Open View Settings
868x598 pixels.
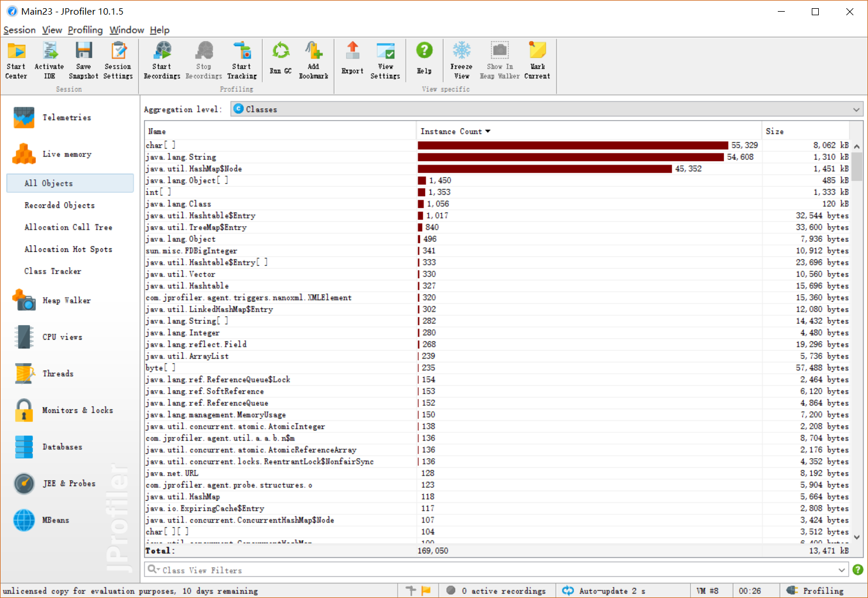[x=385, y=60]
